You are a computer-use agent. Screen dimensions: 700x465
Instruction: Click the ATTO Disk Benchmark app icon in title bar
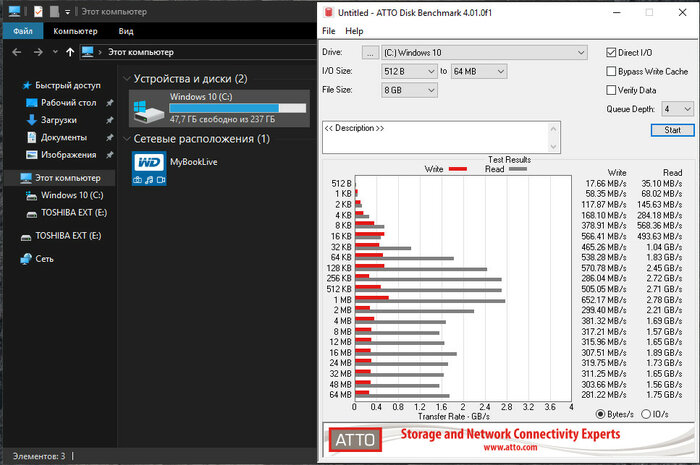coord(329,12)
